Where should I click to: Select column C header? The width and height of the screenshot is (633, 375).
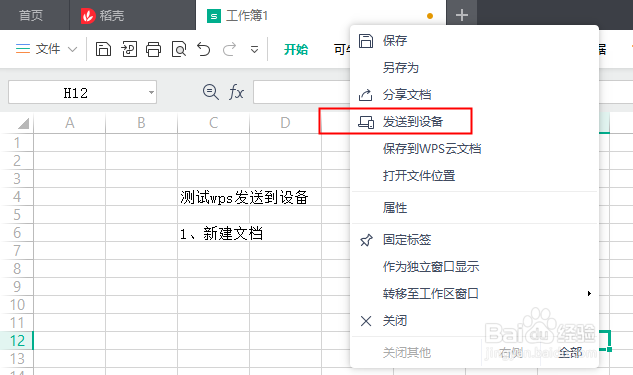[x=213, y=123]
